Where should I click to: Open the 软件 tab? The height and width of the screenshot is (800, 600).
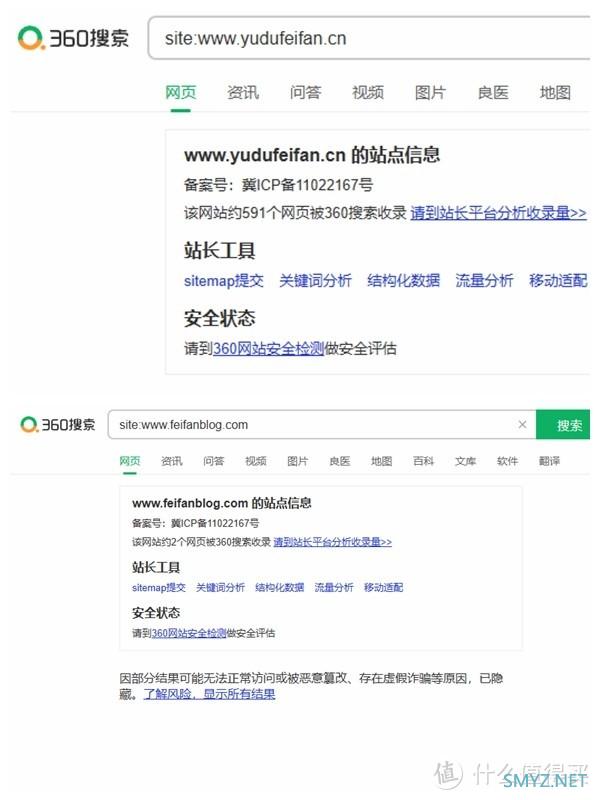point(507,461)
